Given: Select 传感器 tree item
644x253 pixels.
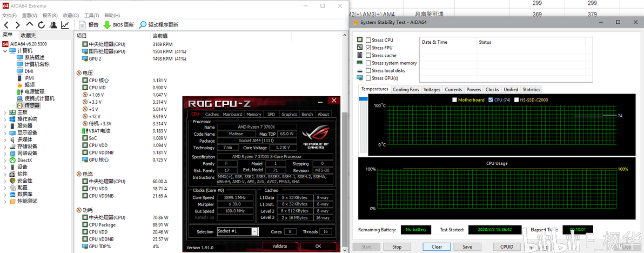Looking at the screenshot, I should [x=32, y=105].
